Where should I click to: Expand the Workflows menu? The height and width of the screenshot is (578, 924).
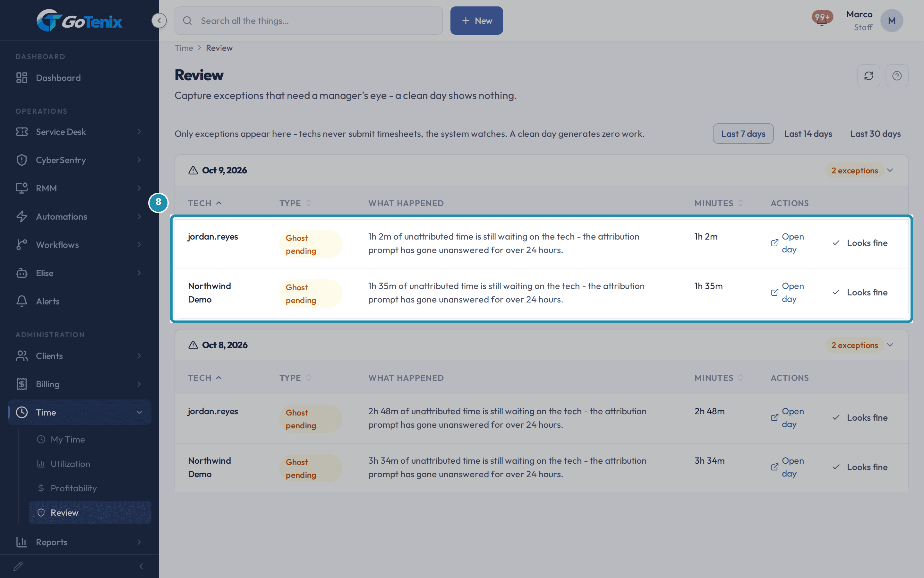[x=80, y=245]
